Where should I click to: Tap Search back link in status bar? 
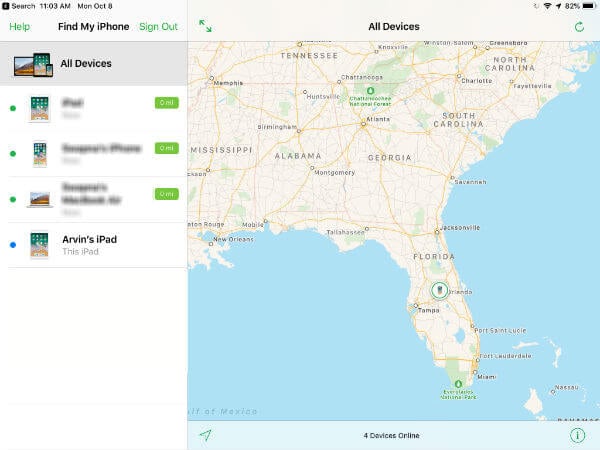19,6
